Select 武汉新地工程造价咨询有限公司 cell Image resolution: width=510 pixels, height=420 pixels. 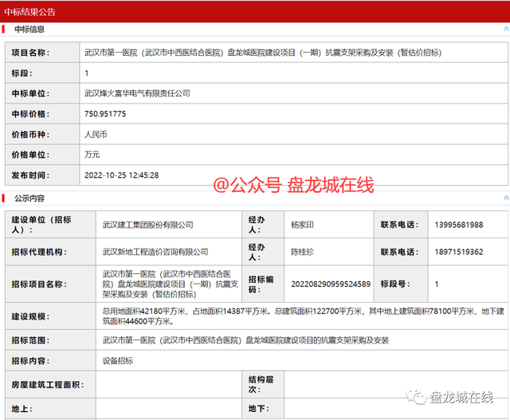coord(169,252)
